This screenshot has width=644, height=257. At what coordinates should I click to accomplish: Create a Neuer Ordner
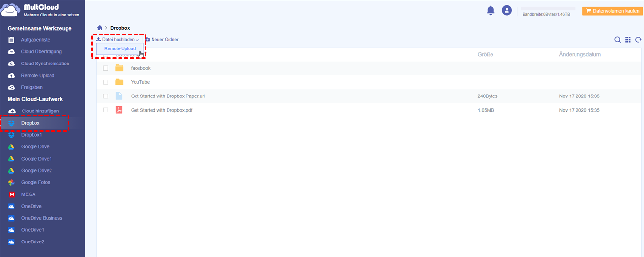162,40
